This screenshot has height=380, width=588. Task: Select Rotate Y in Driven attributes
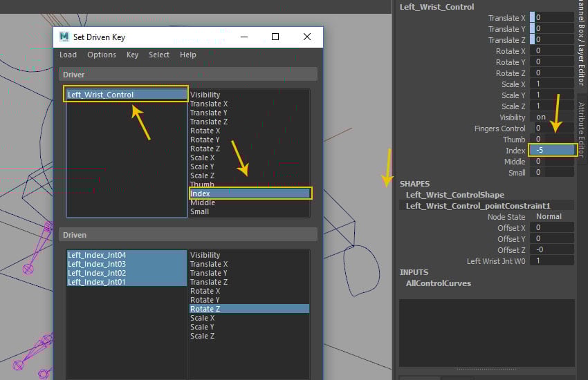(205, 300)
